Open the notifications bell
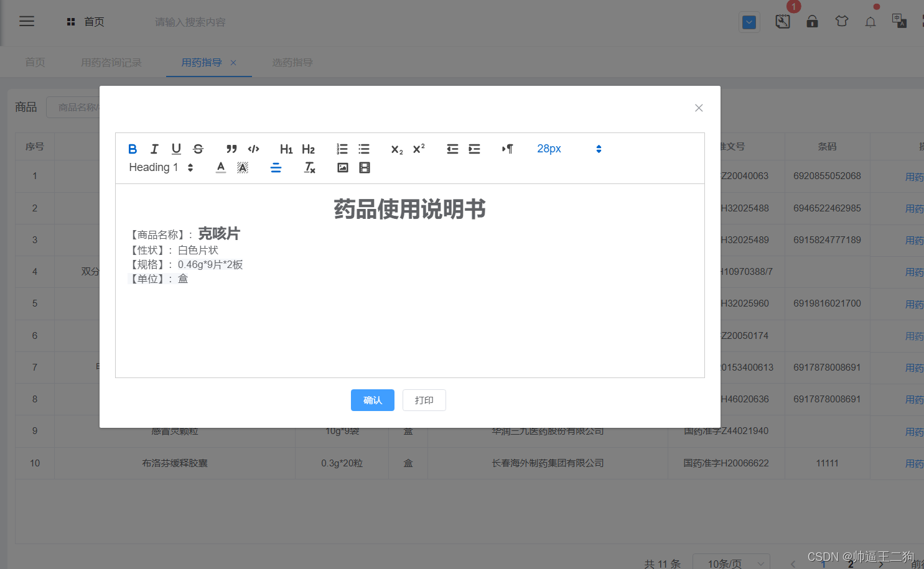Screen dimensions: 924x569 tap(870, 22)
